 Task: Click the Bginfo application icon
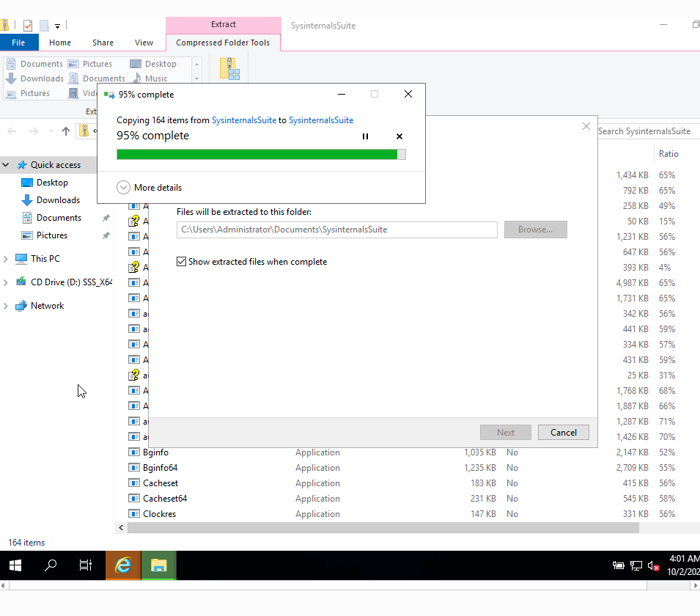134,452
